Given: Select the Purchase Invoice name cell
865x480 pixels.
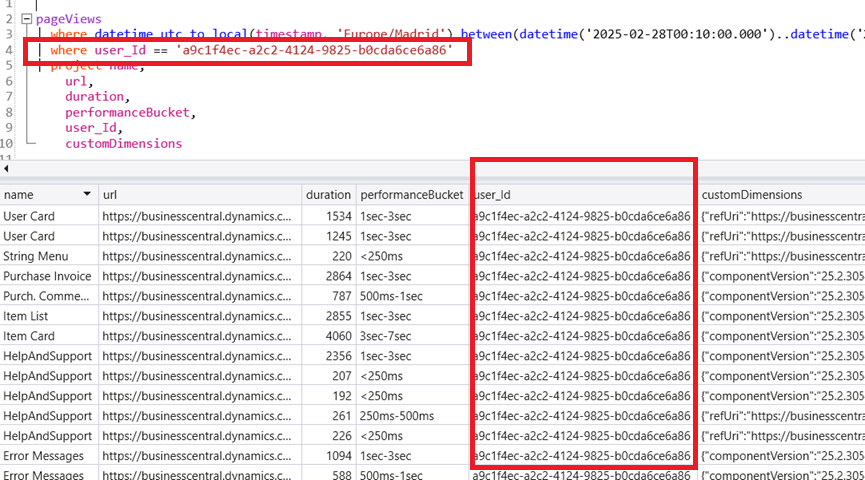Looking at the screenshot, I should tap(47, 276).
